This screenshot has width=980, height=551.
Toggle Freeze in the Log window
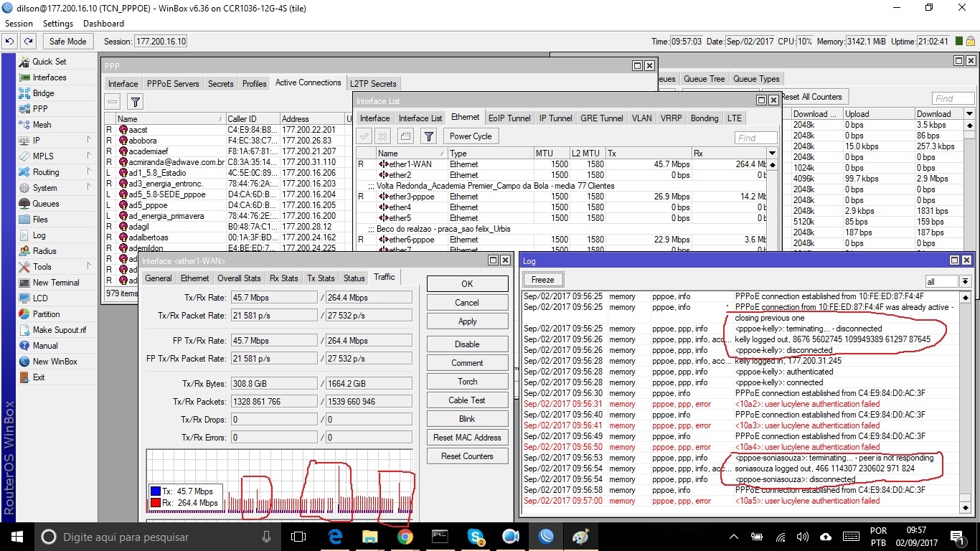point(542,280)
